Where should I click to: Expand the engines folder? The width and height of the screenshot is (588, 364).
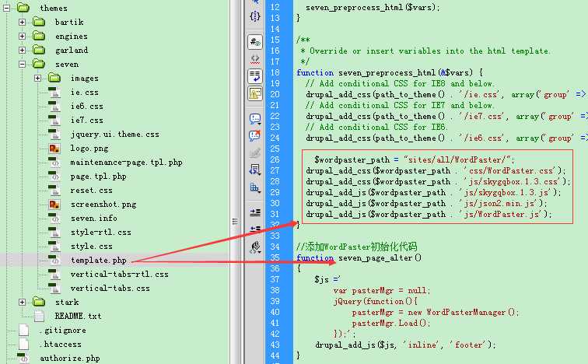coord(22,36)
